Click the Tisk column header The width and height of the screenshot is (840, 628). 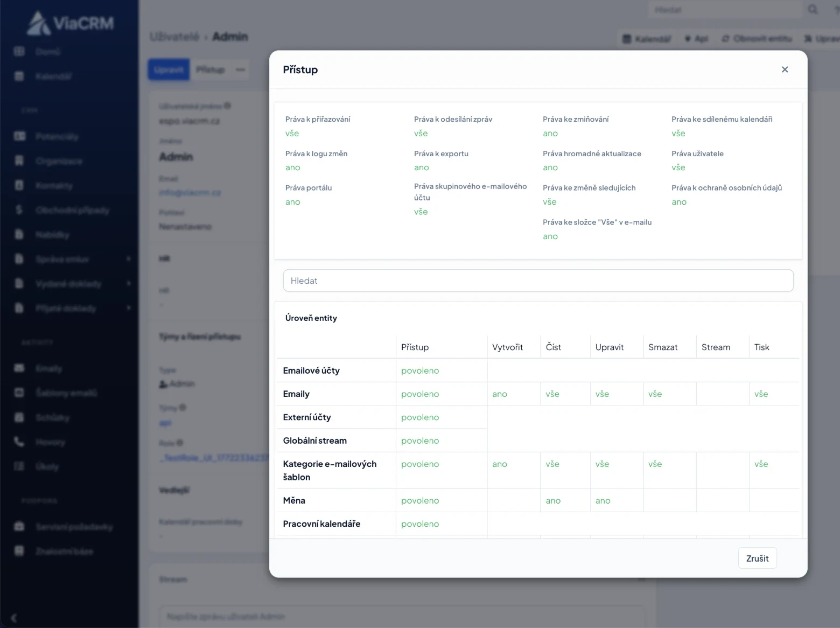(x=761, y=347)
